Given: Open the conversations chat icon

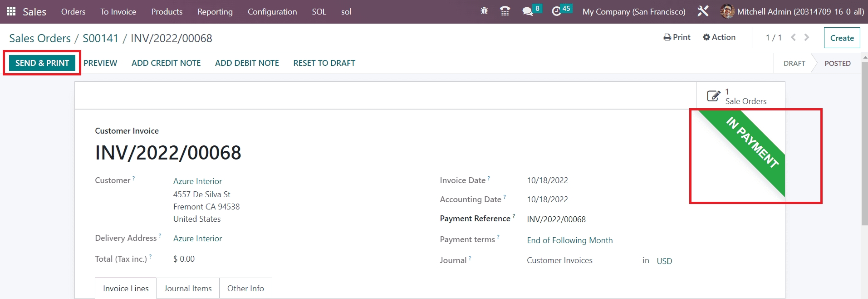Looking at the screenshot, I should [x=527, y=11].
